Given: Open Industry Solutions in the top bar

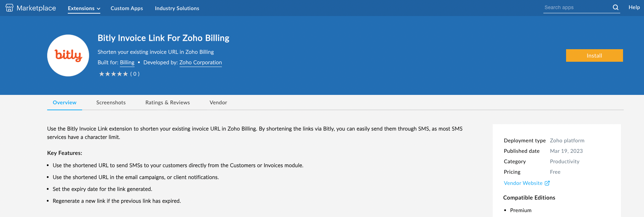Looking at the screenshot, I should [x=177, y=8].
